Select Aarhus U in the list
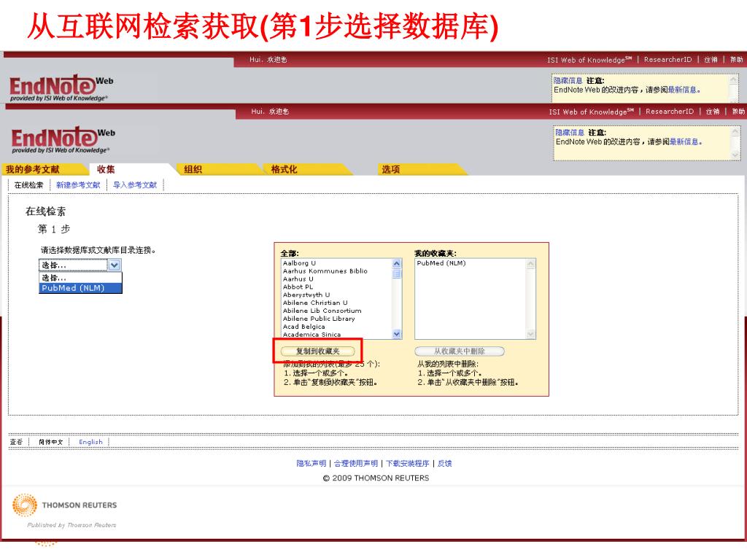The image size is (747, 560). click(298, 279)
